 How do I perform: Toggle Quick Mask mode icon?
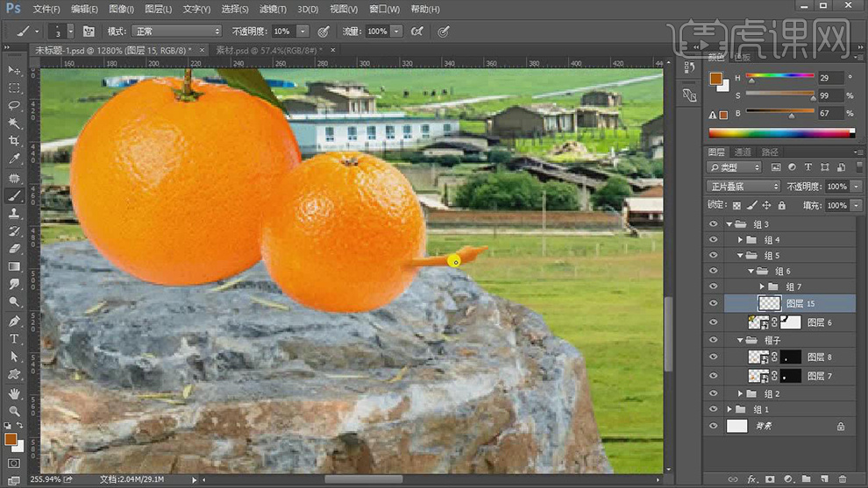[14, 463]
